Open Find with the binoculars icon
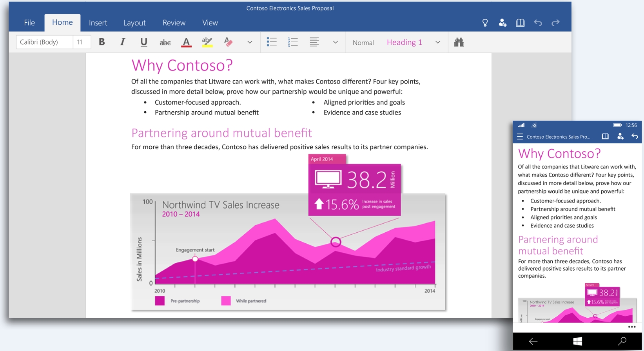 (x=459, y=42)
